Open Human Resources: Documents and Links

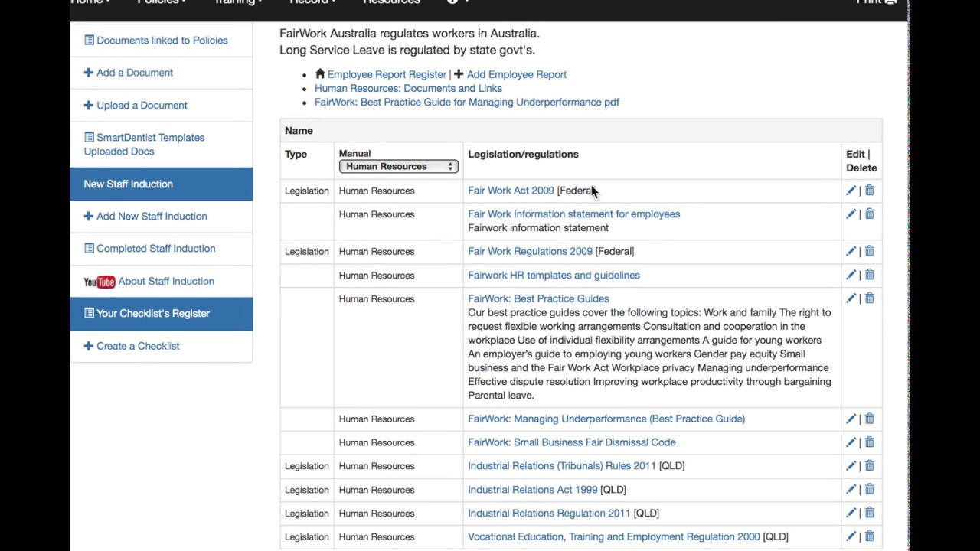click(x=408, y=88)
